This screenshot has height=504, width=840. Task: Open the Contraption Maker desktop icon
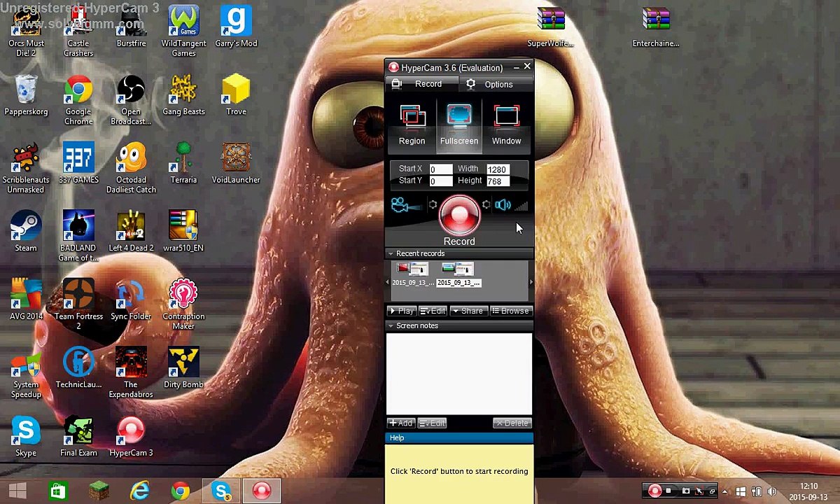[183, 304]
